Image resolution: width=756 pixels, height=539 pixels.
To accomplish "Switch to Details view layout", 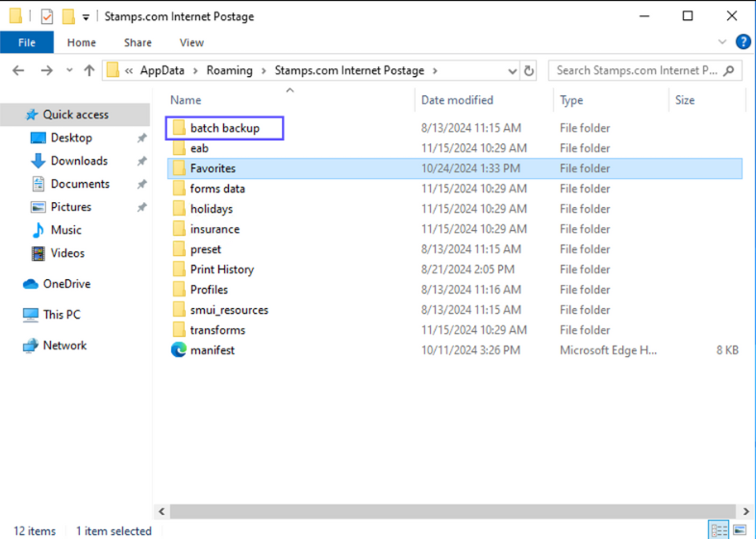I will coord(718,530).
